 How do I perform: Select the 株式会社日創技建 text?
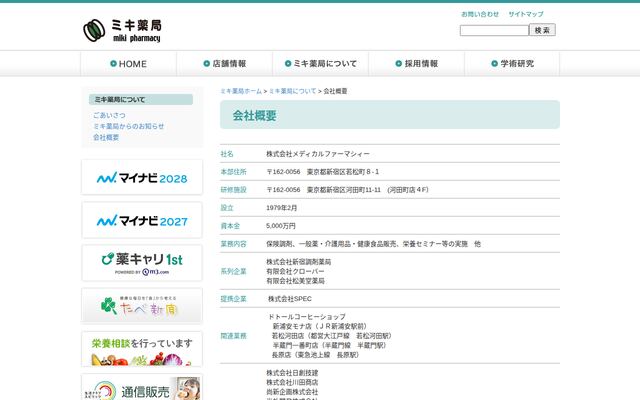click(x=292, y=373)
